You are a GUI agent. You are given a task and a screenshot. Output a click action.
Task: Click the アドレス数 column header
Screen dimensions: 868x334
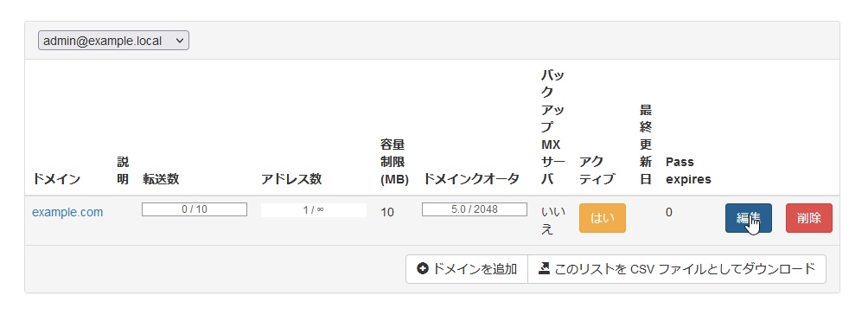[x=291, y=179]
